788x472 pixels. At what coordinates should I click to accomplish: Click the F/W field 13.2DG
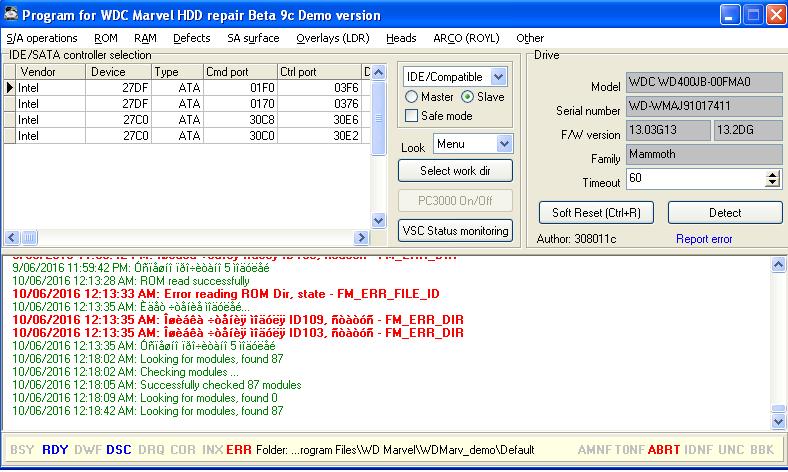(748, 130)
